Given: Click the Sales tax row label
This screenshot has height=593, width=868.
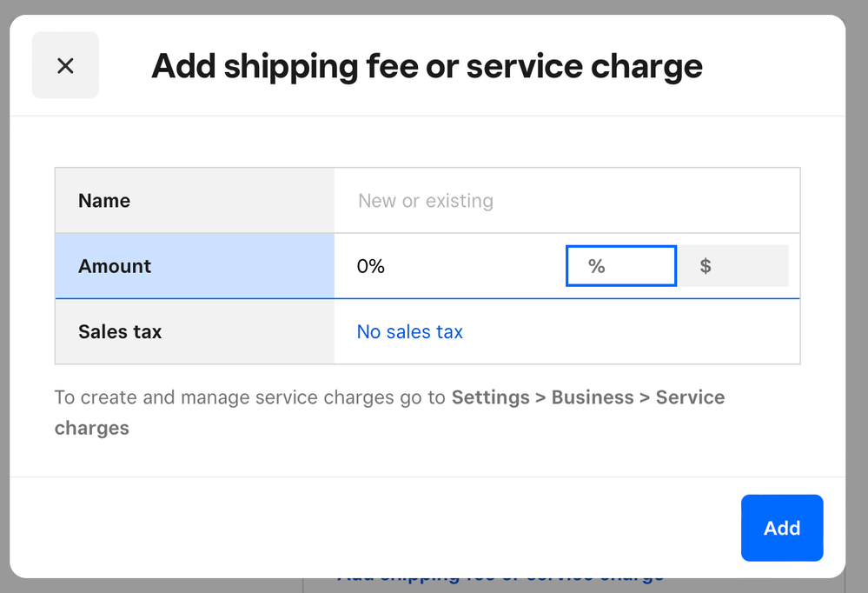Looking at the screenshot, I should [x=120, y=332].
